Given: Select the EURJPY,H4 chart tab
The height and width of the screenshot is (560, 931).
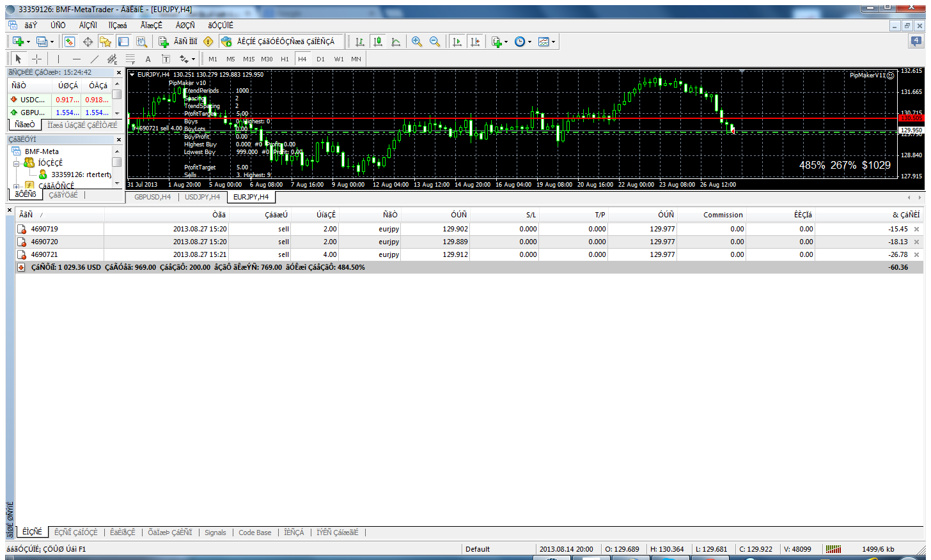Looking at the screenshot, I should tap(251, 197).
